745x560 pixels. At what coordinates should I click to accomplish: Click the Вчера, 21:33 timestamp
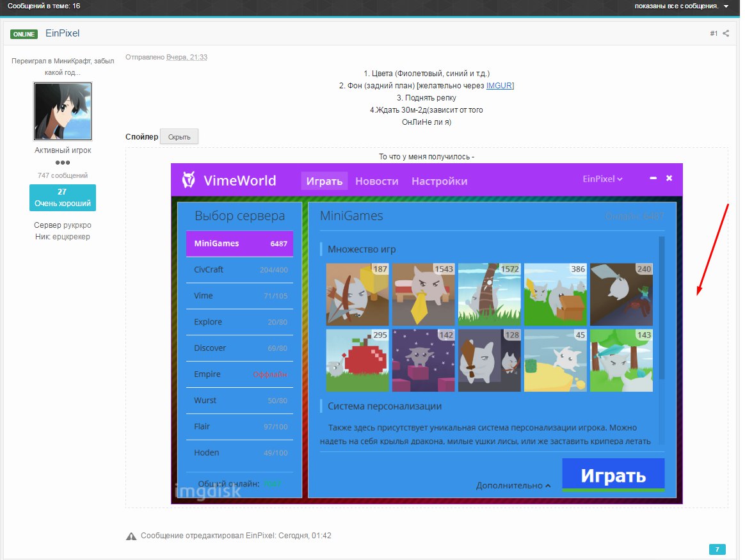coord(187,57)
